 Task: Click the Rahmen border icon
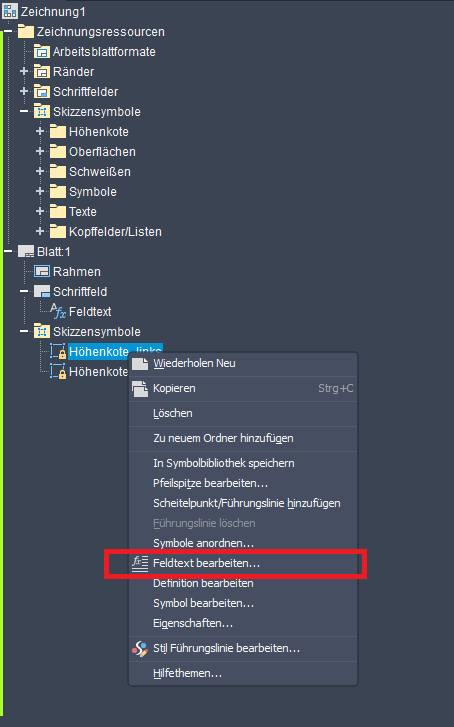42,271
